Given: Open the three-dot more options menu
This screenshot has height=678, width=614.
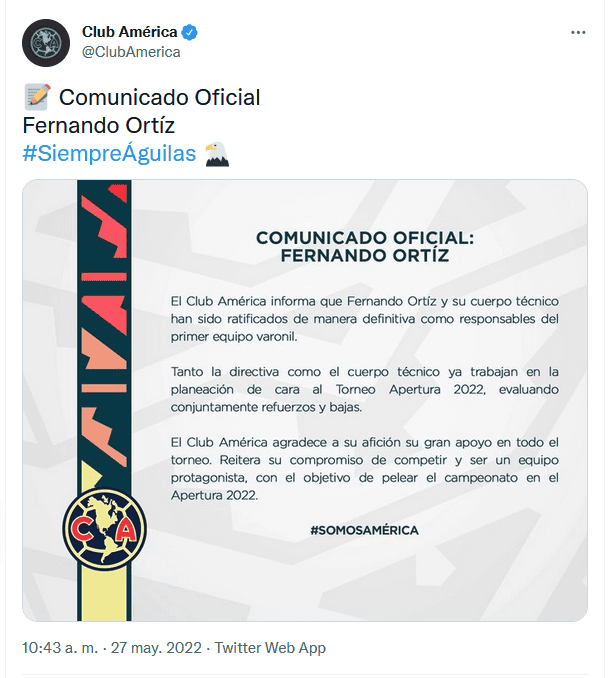Looking at the screenshot, I should coord(578,32).
